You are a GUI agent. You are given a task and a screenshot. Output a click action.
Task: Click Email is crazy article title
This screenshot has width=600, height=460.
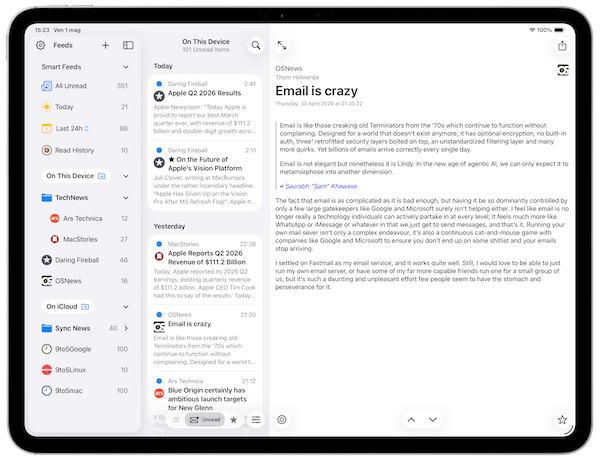click(316, 91)
